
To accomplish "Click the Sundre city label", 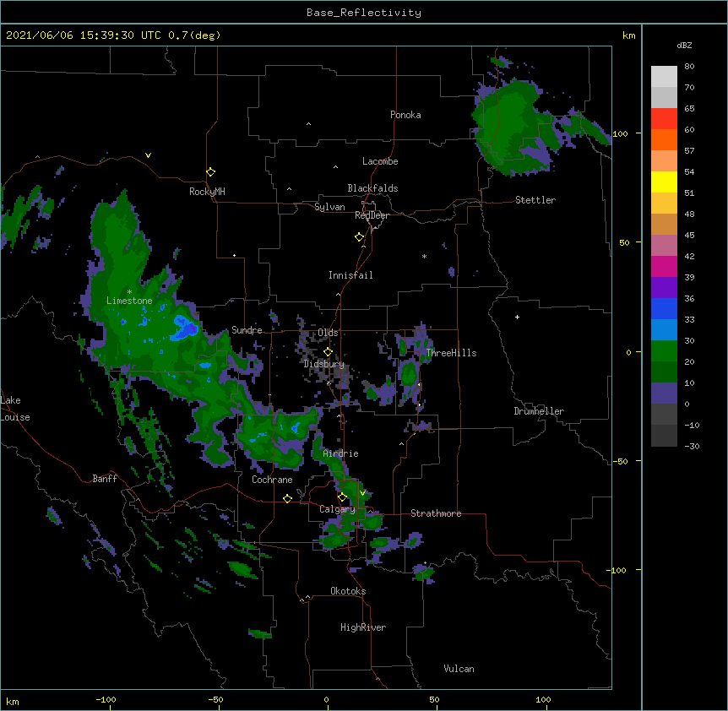I will click(x=247, y=330).
